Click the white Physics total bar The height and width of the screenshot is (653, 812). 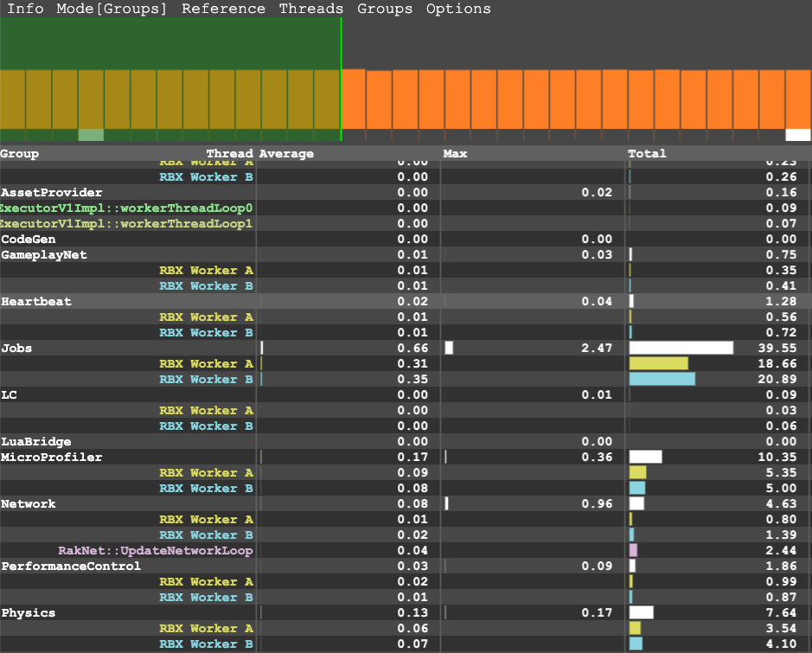[x=641, y=612]
